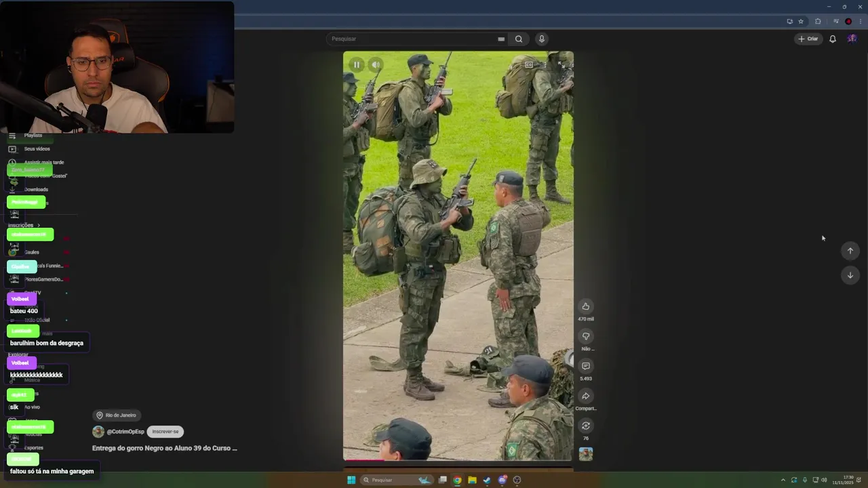
Task: Click chat message 'faltou só tá na minha garagem'
Action: (x=52, y=471)
